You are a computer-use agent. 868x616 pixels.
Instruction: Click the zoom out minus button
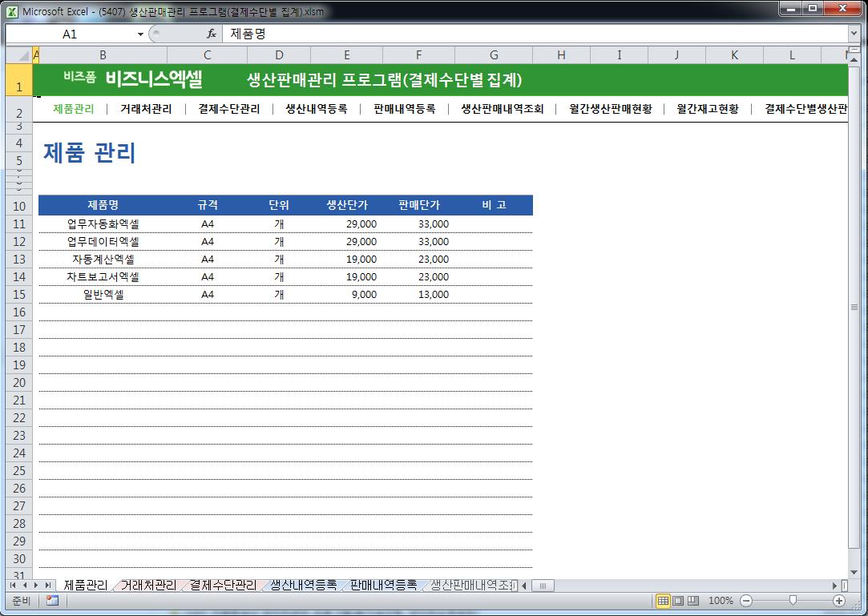pyautogui.click(x=746, y=601)
